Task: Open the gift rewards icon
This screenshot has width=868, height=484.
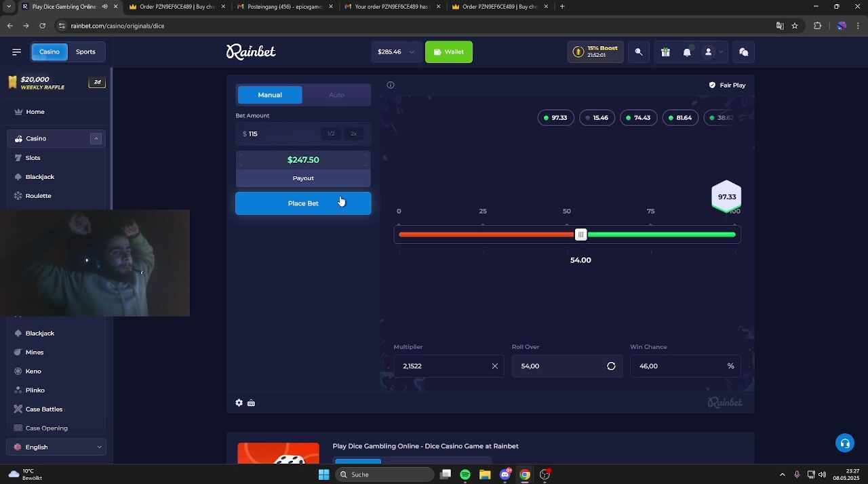Action: [x=665, y=52]
